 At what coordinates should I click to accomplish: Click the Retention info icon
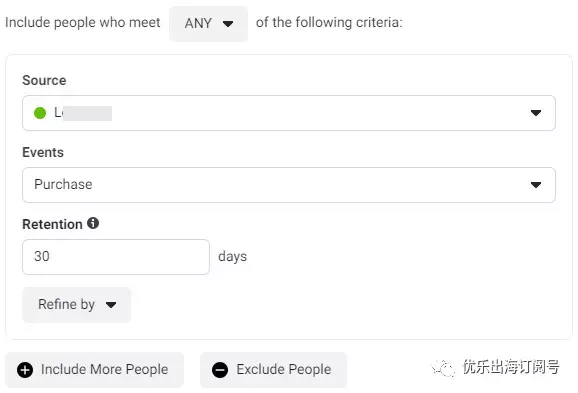tap(93, 223)
